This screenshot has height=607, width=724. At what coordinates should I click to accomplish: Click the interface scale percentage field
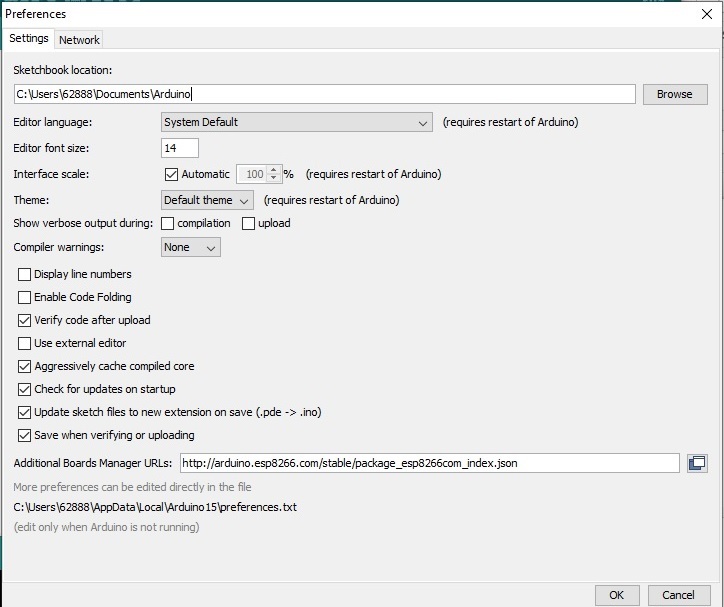252,174
